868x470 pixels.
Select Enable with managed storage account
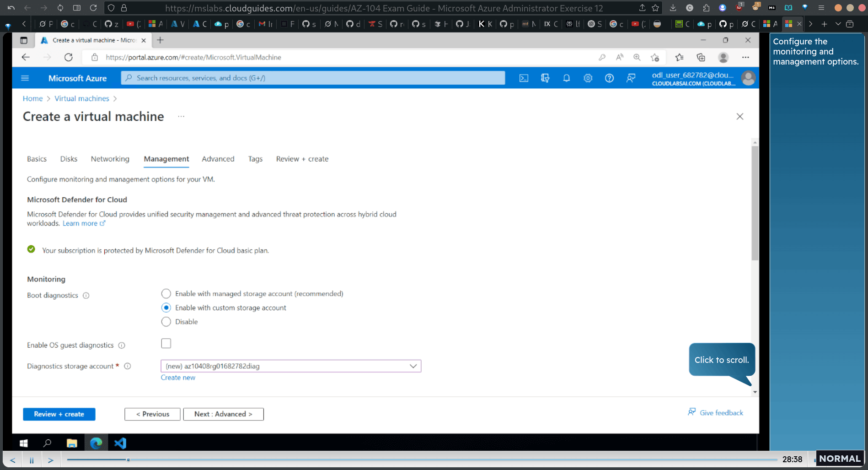[166, 294]
